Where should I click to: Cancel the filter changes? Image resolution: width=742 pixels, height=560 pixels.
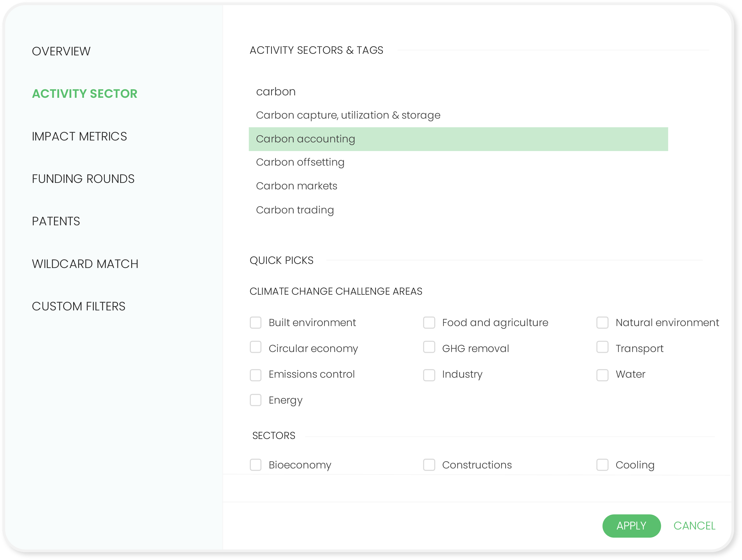click(694, 526)
